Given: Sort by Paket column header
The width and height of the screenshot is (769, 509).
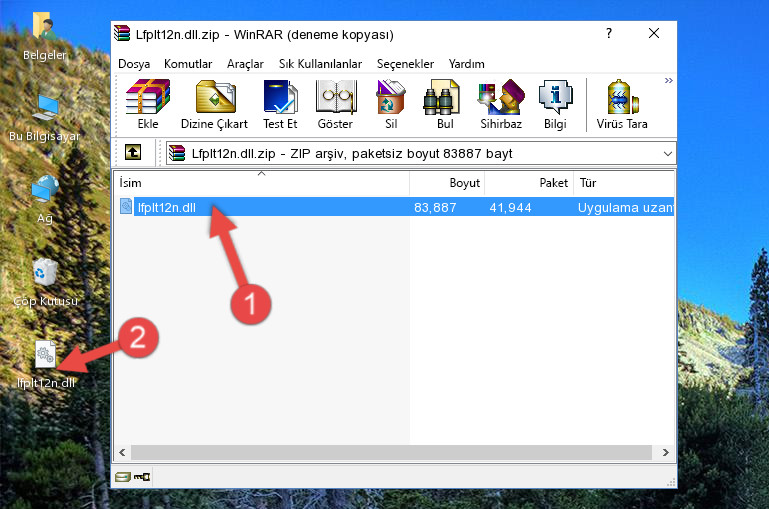Looking at the screenshot, I should 529,182.
